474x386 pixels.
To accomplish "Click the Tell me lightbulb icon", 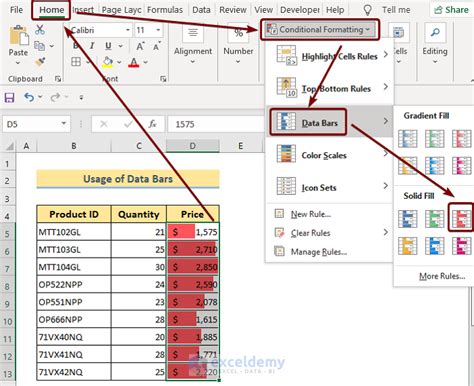I will [x=367, y=10].
